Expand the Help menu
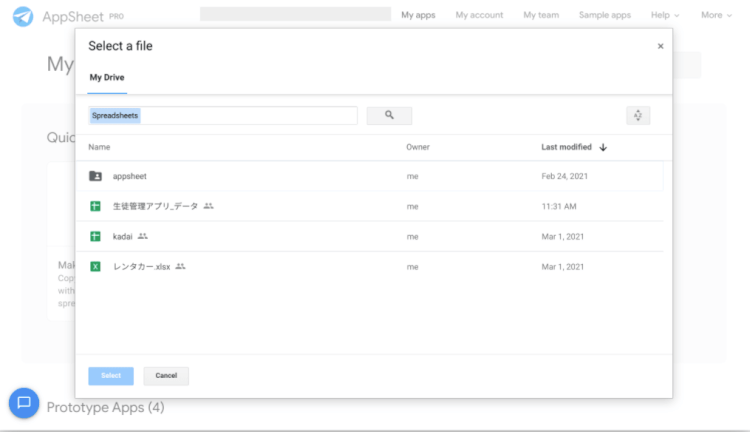Screen dimensions: 750x432 point(665,15)
